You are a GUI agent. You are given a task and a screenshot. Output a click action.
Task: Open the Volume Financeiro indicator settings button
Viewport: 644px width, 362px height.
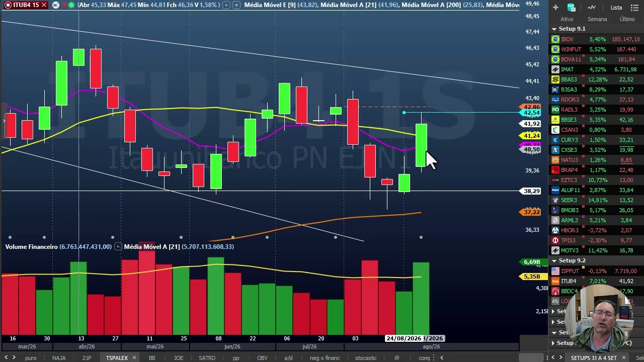tap(118, 246)
